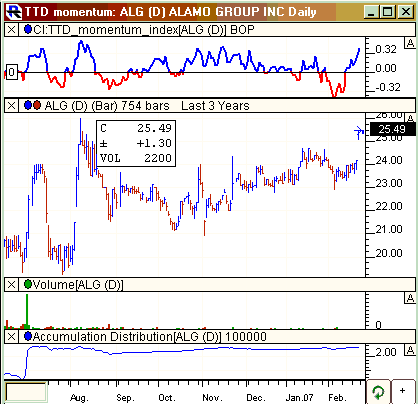Click the A scale button on price pane
This screenshot has width=418, height=404.
point(410,118)
